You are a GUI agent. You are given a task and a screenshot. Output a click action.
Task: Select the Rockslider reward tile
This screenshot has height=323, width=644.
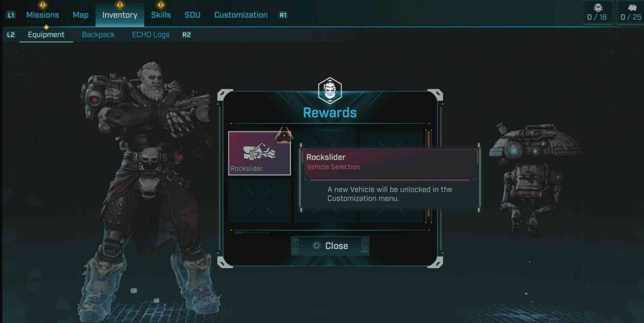point(259,153)
